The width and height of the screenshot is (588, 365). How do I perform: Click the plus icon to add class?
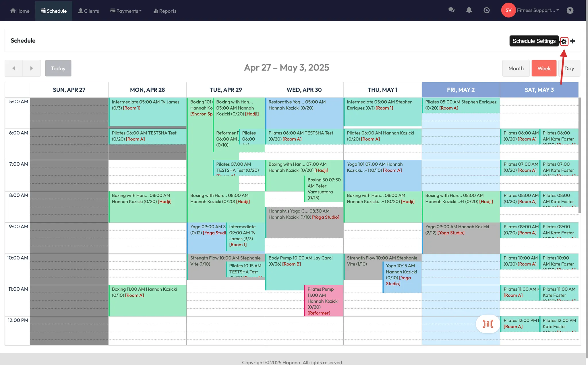573,41
